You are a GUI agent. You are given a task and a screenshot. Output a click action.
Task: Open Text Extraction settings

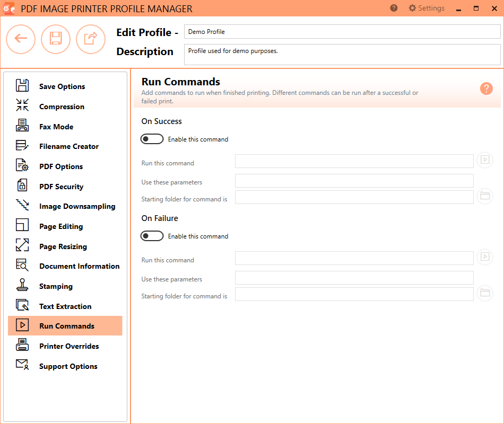pos(65,306)
